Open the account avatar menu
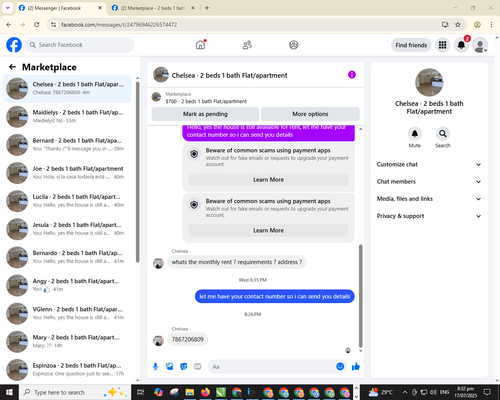500x400 pixels. point(480,45)
